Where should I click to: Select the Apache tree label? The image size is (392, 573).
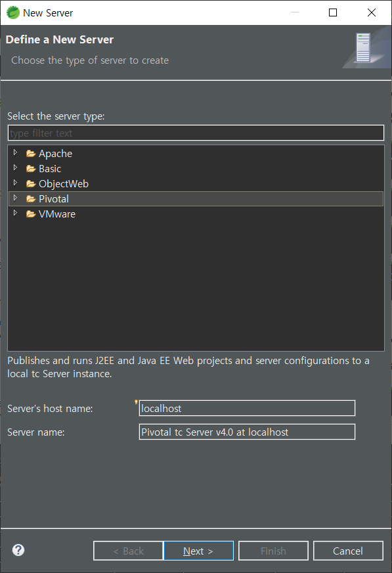click(55, 154)
